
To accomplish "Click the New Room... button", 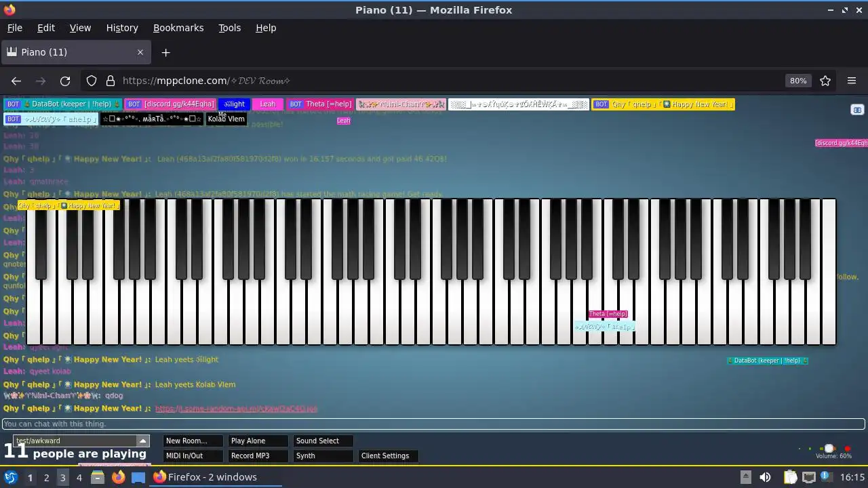I will pos(193,441).
